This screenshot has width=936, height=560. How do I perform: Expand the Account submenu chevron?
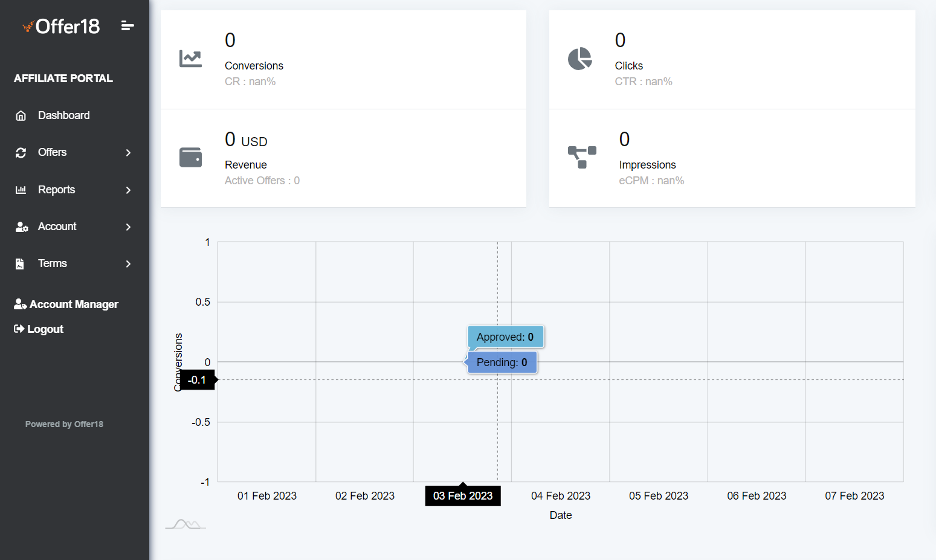128,227
